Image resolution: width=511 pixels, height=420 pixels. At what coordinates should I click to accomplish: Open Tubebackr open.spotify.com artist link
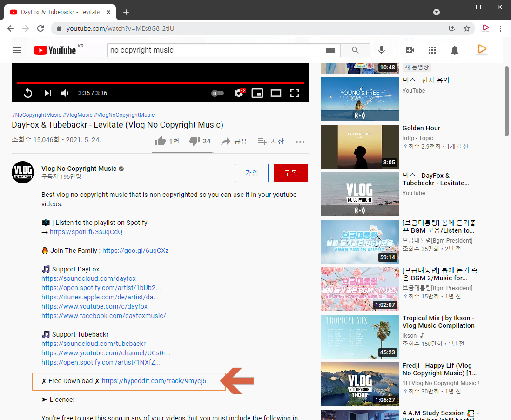point(101,362)
